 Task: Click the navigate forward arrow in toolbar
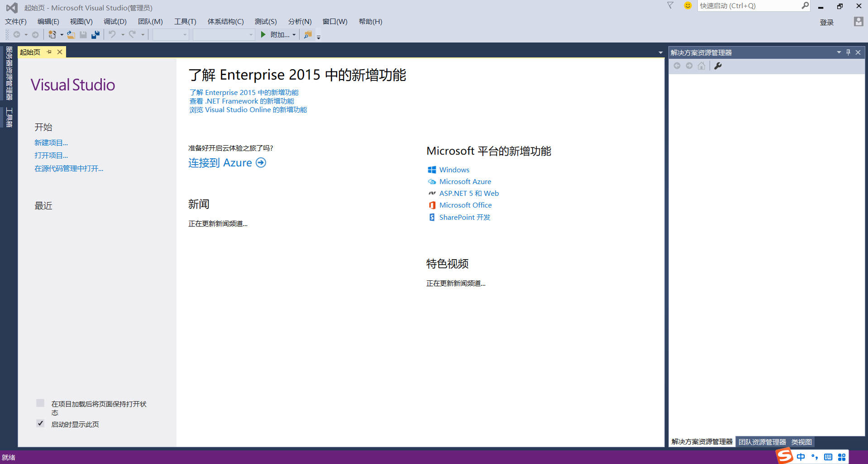pos(35,34)
